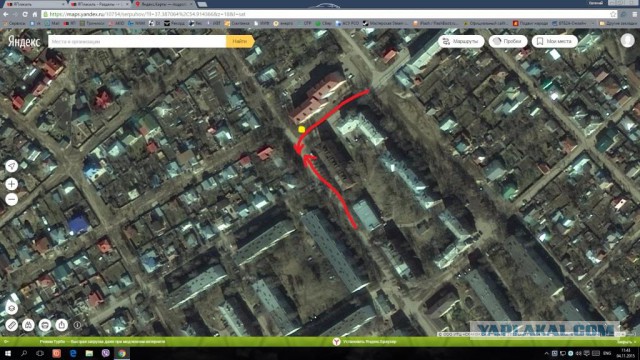Image resolution: width=640 pixels, height=360 pixels.
Task: Switch to first ЯПлакалъ tab
Action: (34, 4)
